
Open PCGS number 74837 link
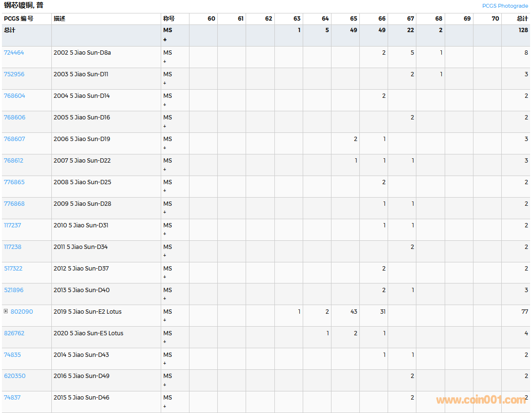(12, 398)
